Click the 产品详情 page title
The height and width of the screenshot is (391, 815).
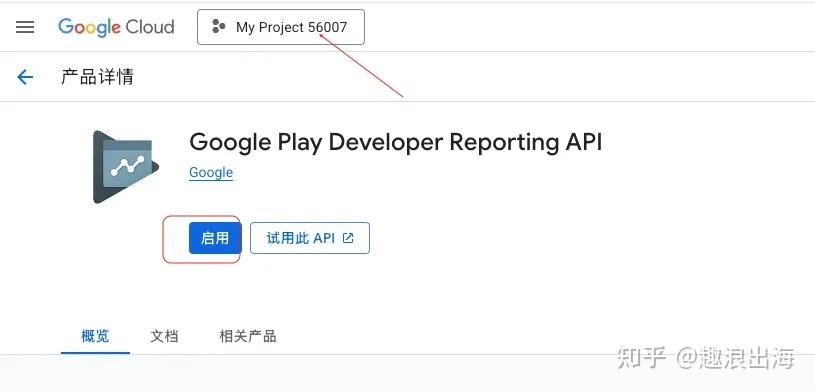coord(97,77)
